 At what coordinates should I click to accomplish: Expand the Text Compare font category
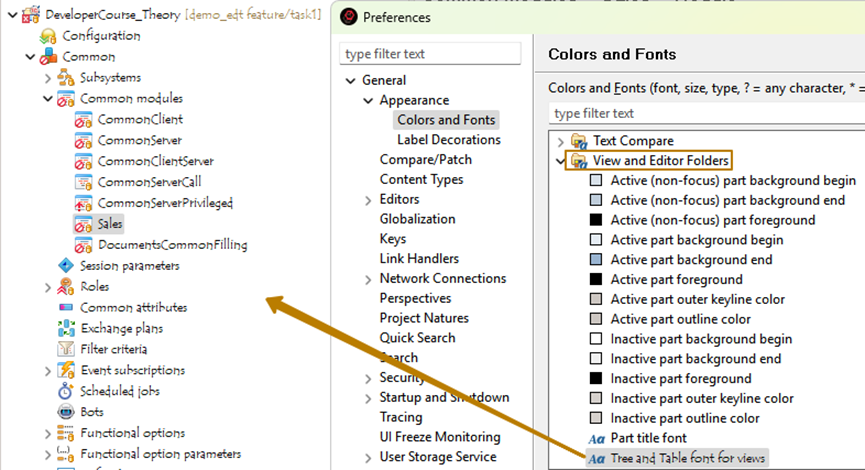pyautogui.click(x=561, y=141)
